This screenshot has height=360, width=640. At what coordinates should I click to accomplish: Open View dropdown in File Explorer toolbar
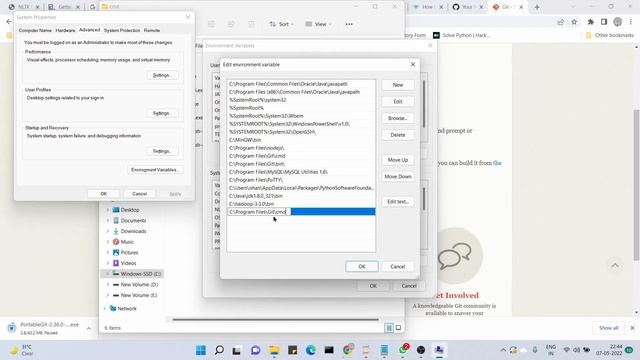point(318,24)
